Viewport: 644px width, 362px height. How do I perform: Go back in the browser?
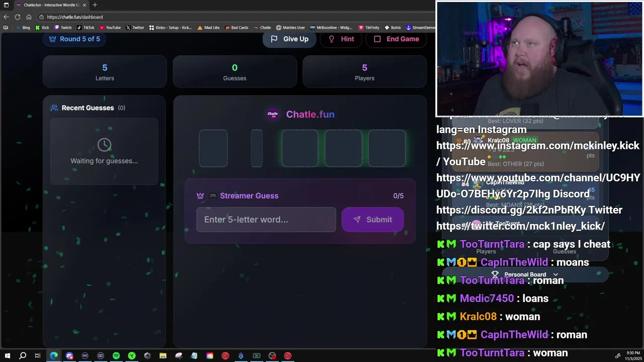point(6,17)
